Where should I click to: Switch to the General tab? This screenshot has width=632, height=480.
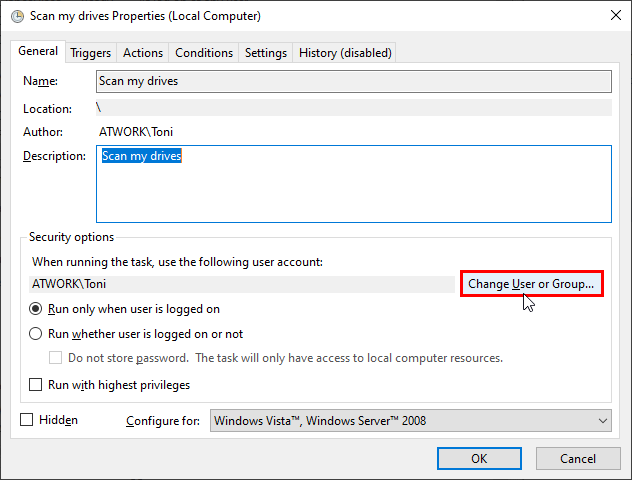pos(38,52)
